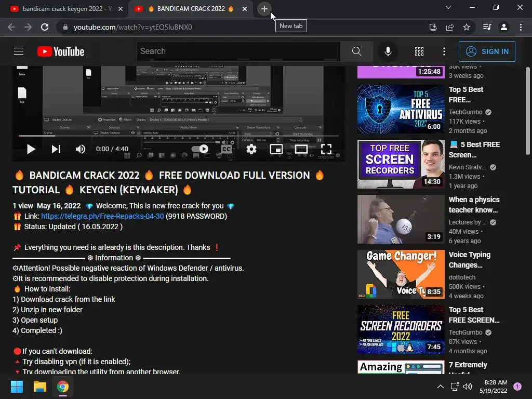Open Top Free Screen Recorders thumbnail
The image size is (532, 399).
click(x=401, y=164)
